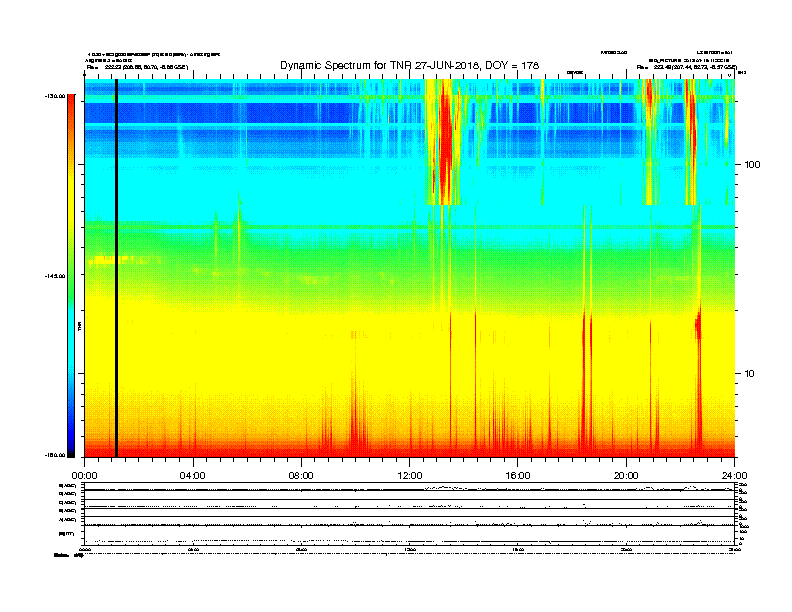This screenshot has height=612, width=792.
Task: Click the -130.00 color scale label
Action: click(x=56, y=95)
